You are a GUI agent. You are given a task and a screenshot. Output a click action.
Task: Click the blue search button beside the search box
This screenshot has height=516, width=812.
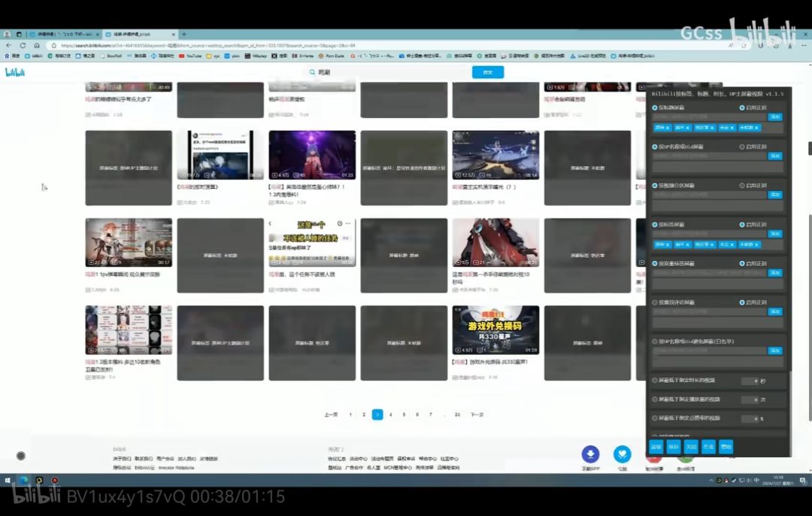(488, 72)
